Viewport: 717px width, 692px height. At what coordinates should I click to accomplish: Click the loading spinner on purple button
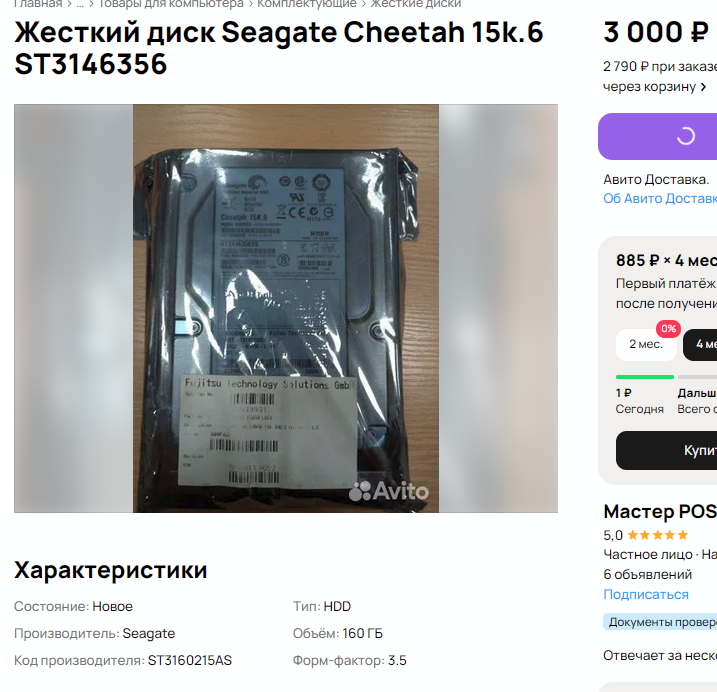(x=685, y=136)
